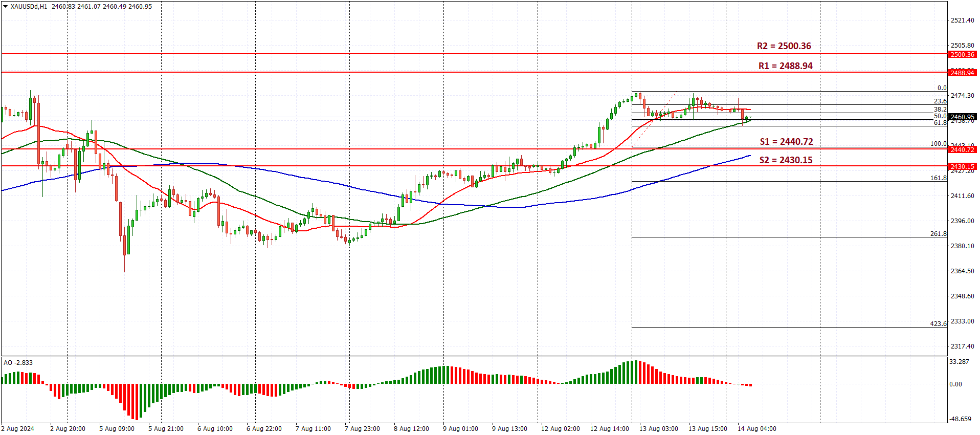Click the black 2460.95 current price tag
Screen dimensions: 980x435
click(x=962, y=117)
